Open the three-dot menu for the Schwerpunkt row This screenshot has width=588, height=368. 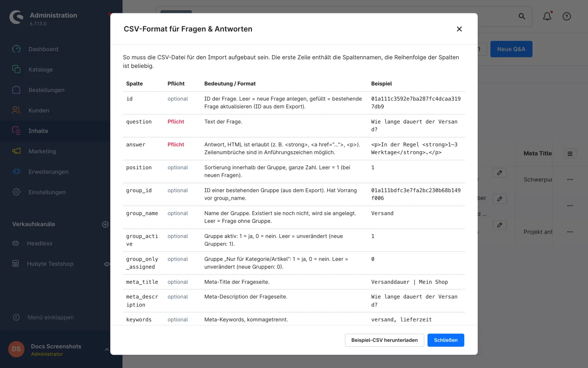[570, 180]
